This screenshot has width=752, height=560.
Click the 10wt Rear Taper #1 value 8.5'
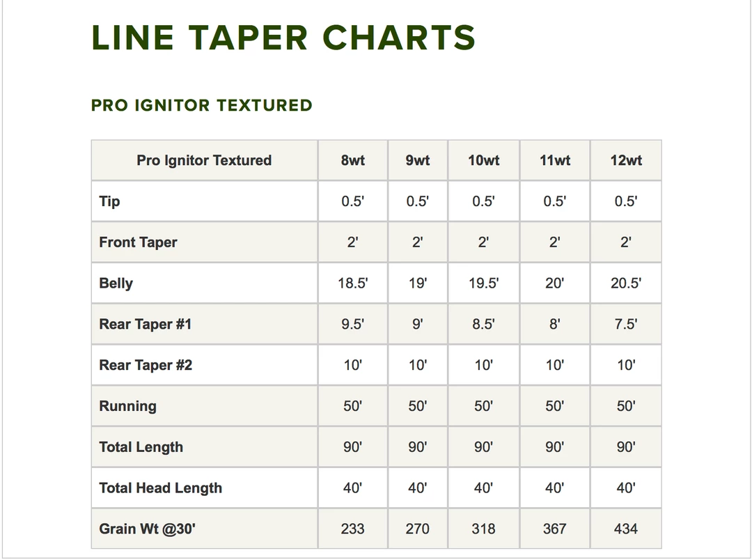coord(483,324)
